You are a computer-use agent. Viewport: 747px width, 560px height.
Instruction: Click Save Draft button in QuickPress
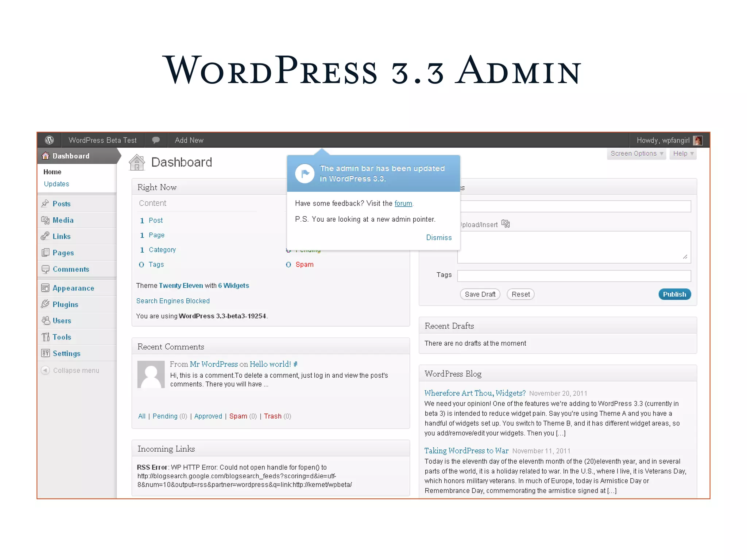coord(480,294)
